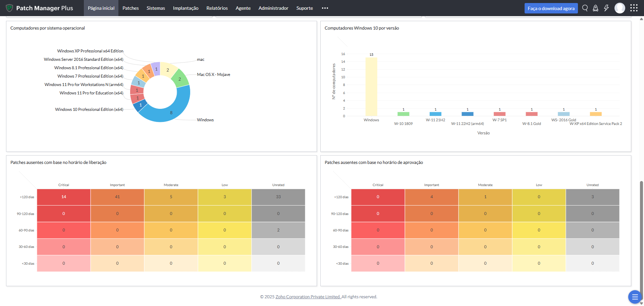The image size is (644, 306).
Task: Select the yellow Windows bar showing 15
Action: pyautogui.click(x=371, y=87)
